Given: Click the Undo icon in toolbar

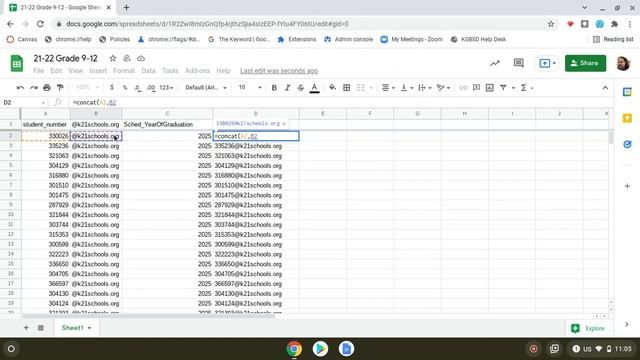Looking at the screenshot, I should [20, 88].
